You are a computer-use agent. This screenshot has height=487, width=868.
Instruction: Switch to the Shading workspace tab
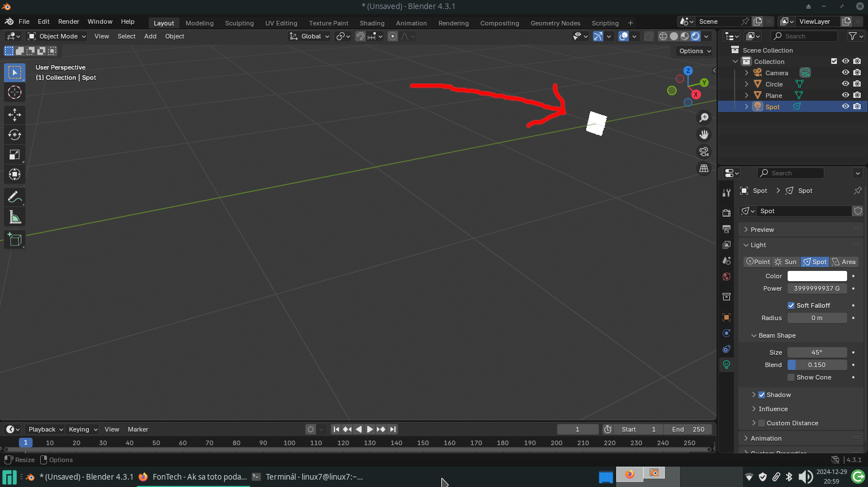(372, 23)
